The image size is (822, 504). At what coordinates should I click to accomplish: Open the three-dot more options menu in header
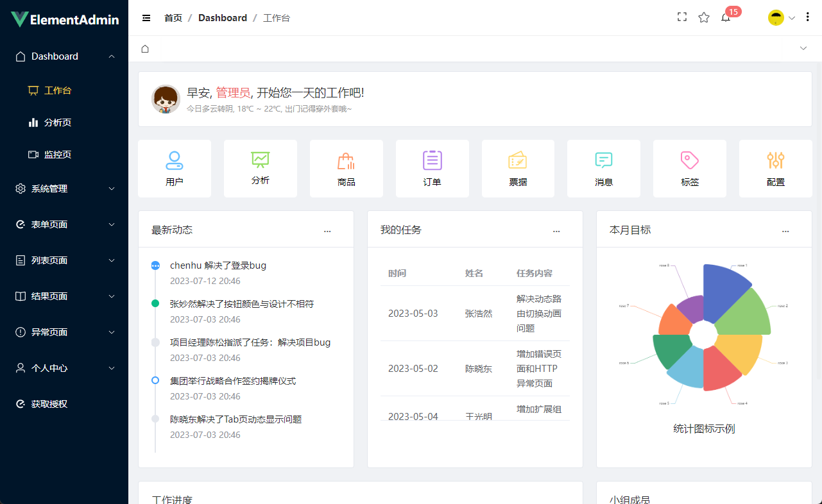point(808,18)
